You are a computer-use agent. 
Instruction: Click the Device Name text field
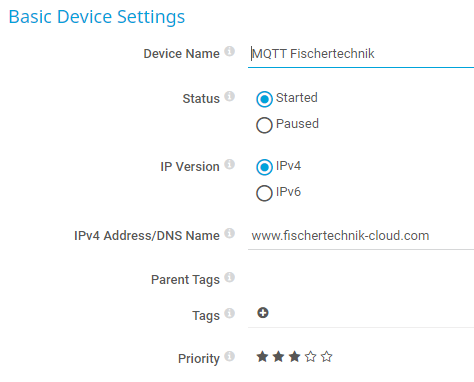[361, 54]
